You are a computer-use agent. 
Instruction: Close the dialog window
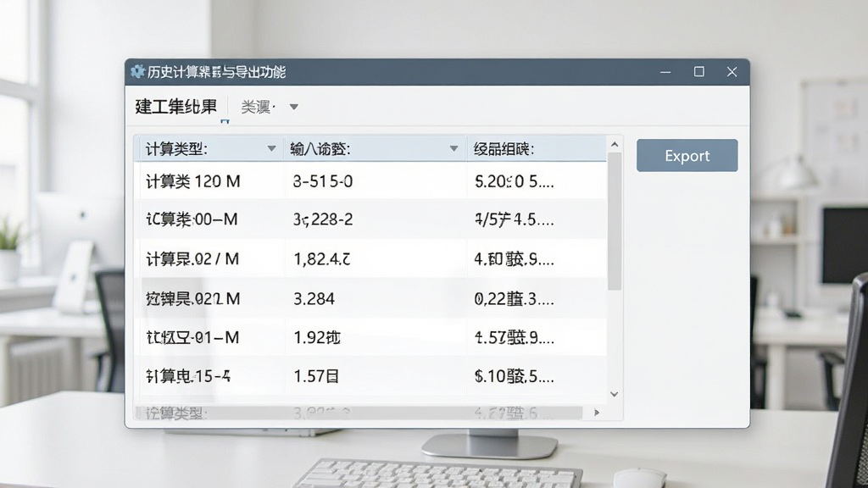pyautogui.click(x=732, y=72)
